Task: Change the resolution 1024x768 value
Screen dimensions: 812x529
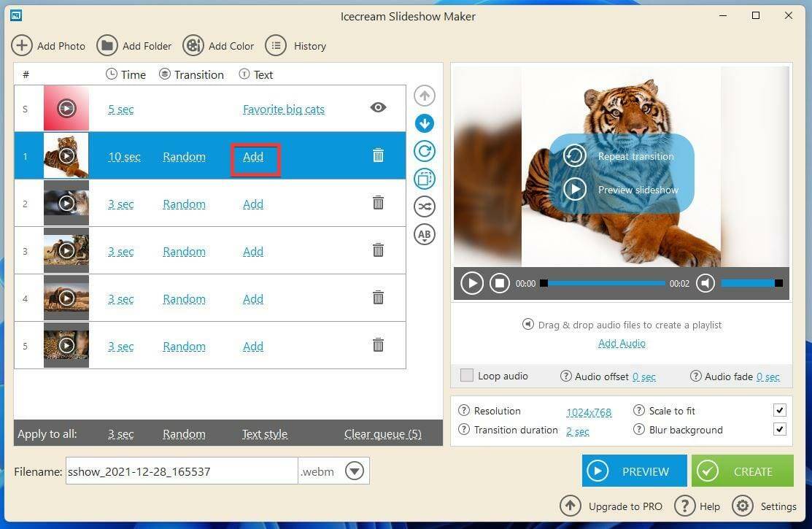Action: point(589,412)
